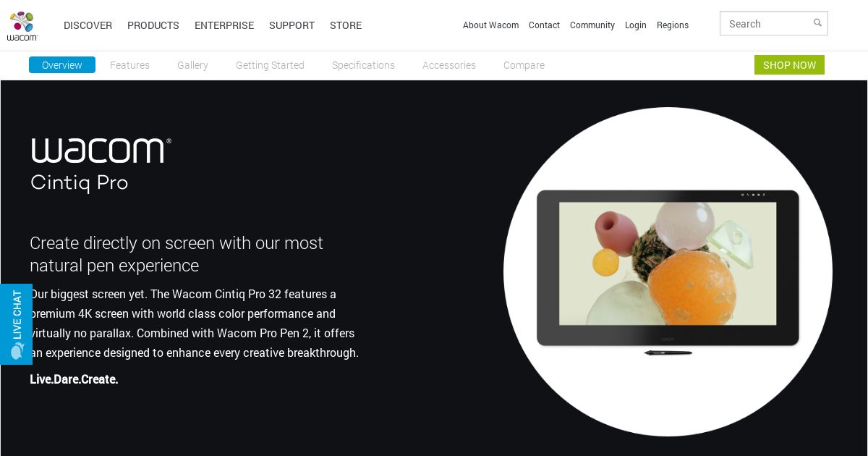Open the Store menu
Image resolution: width=868 pixels, height=456 pixels.
click(x=346, y=25)
